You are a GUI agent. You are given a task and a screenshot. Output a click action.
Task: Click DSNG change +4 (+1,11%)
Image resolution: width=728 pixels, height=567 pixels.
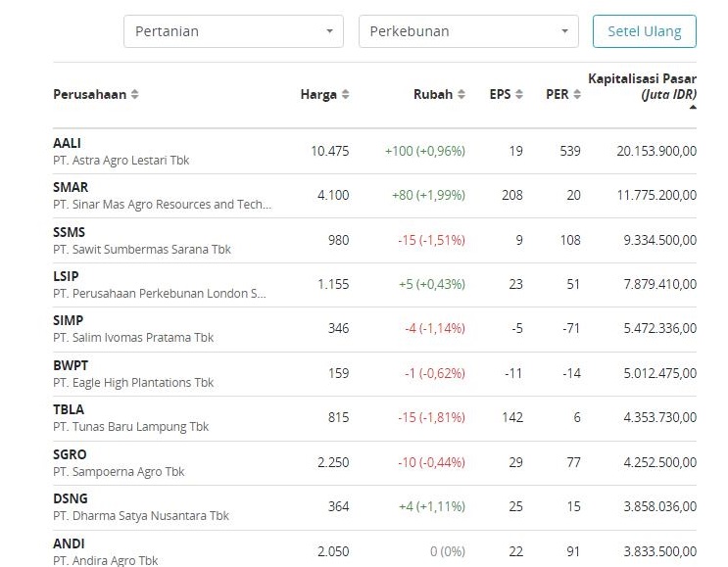pos(432,506)
